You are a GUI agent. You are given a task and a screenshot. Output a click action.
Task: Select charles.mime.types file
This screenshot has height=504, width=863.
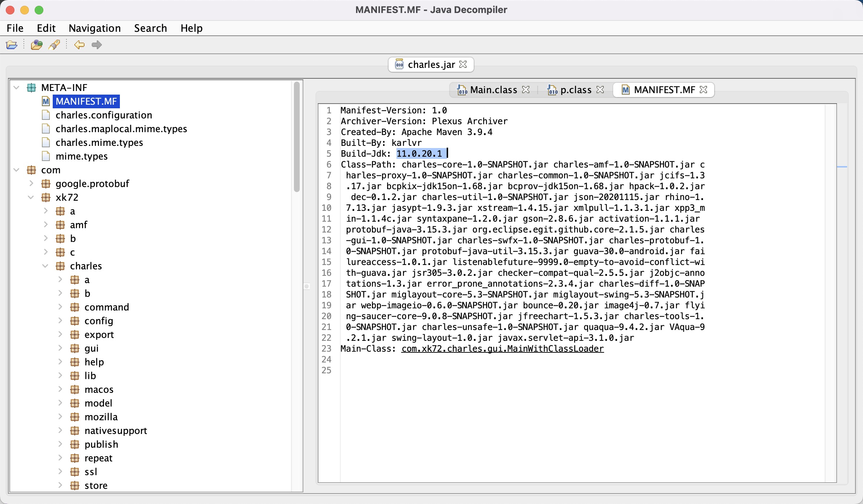tap(99, 143)
